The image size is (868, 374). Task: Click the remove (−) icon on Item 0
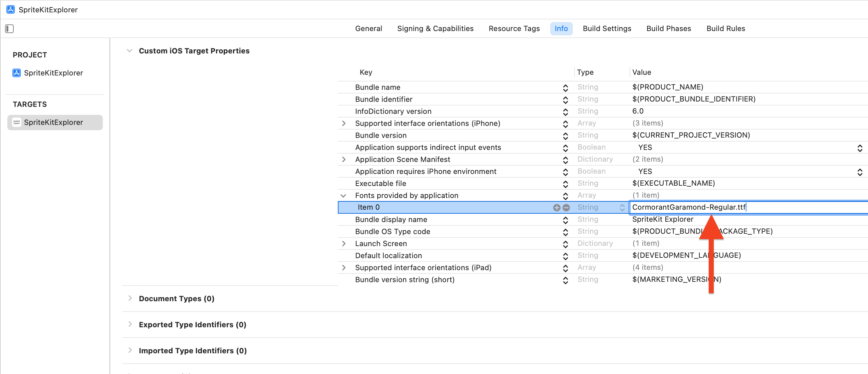pyautogui.click(x=566, y=208)
